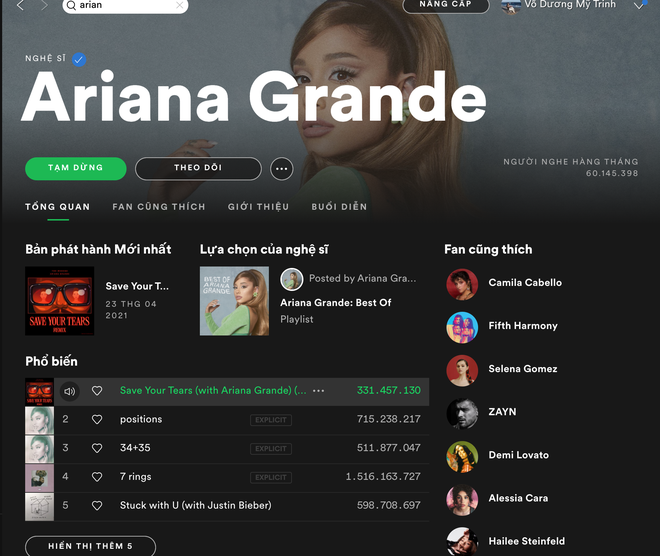Open the Hailee Steinfeld name link
The width and height of the screenshot is (660, 556).
click(x=527, y=541)
